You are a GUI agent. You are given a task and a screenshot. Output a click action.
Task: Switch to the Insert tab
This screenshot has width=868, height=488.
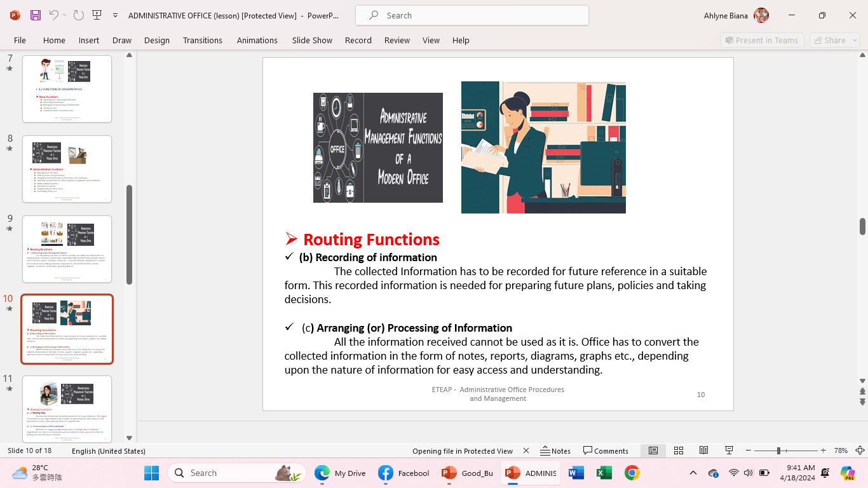(89, 40)
